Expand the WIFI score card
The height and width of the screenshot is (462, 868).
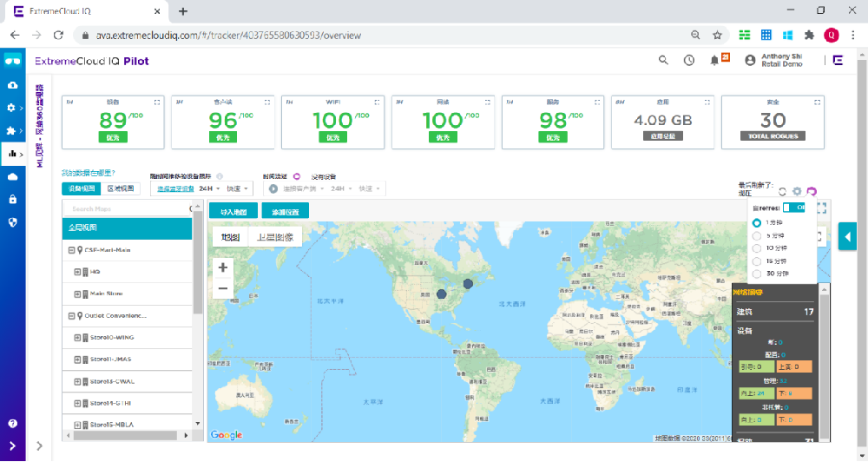tap(377, 102)
